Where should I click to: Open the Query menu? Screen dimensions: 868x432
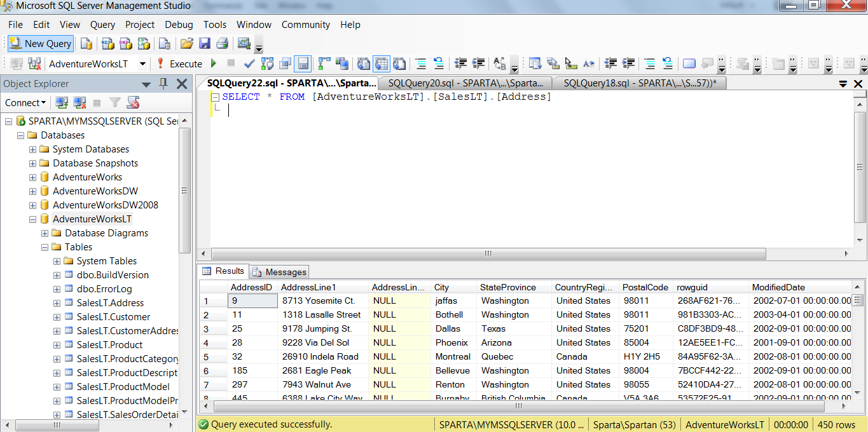click(102, 25)
